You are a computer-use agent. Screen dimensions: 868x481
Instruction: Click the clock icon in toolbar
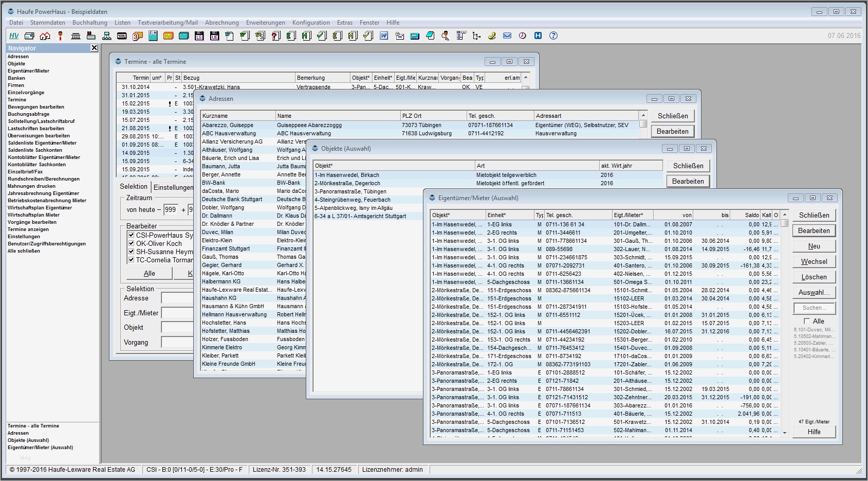tap(523, 35)
